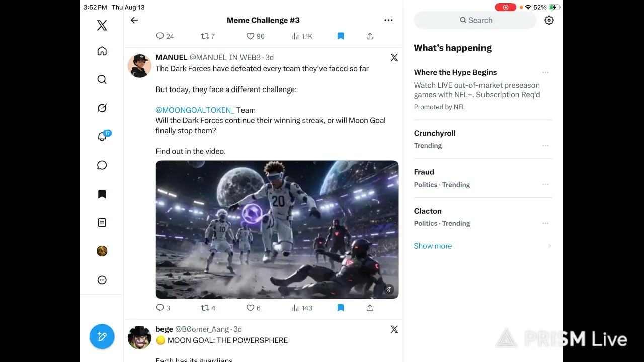Toggle bookmark on MANUEL's post
Screen dimensions: 644x362
[341, 308]
